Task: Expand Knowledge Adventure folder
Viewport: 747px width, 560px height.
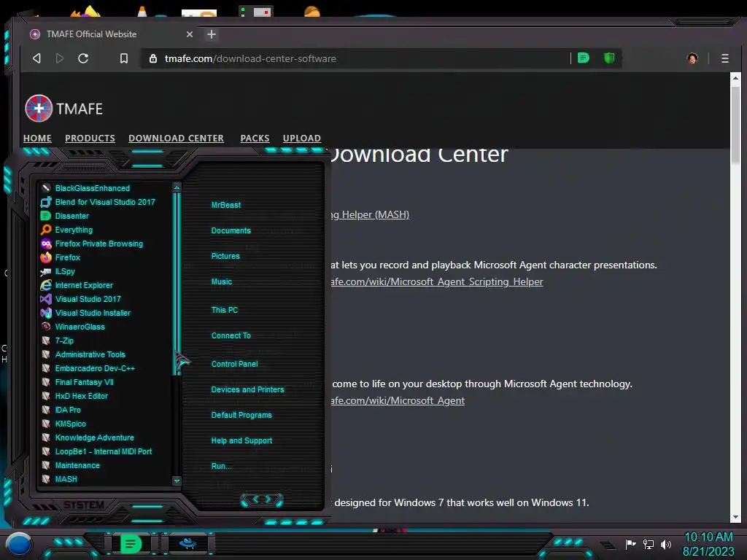Action: click(88, 437)
